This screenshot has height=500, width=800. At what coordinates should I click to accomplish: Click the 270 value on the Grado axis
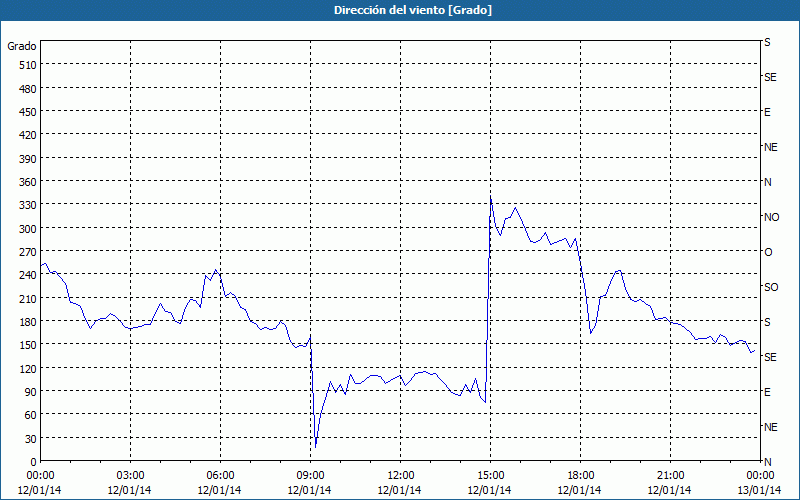(28, 252)
